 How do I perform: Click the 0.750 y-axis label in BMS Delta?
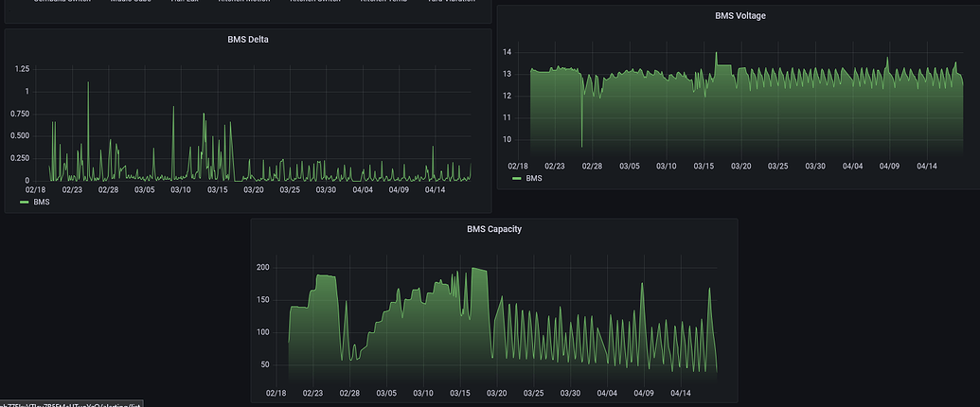click(18, 114)
